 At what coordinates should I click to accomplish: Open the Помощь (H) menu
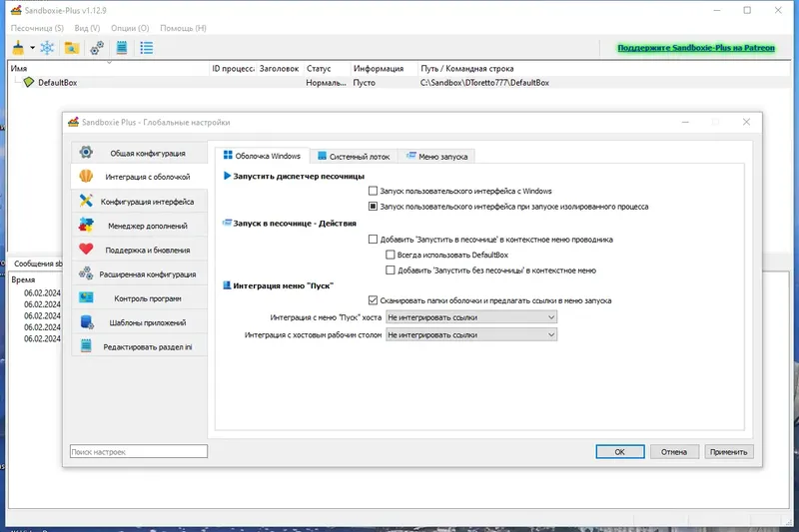pyautogui.click(x=183, y=28)
